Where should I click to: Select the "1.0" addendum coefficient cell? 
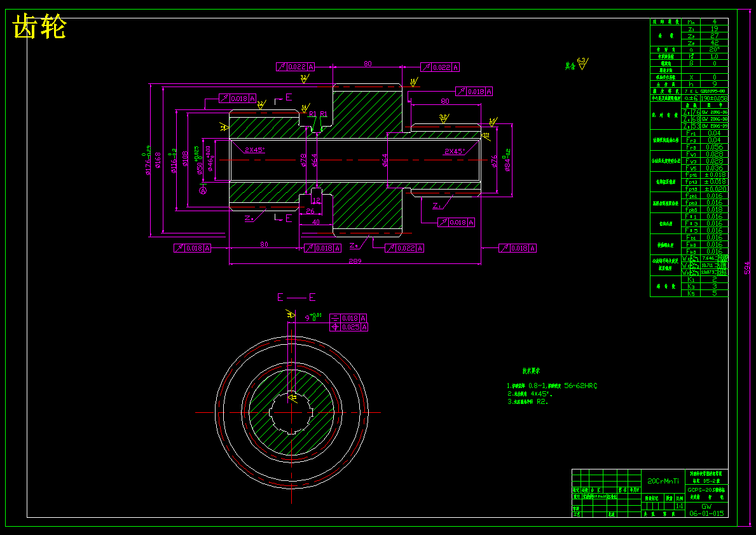(x=714, y=57)
